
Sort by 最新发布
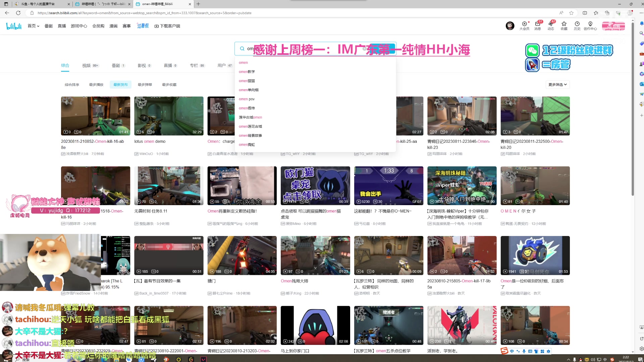click(x=120, y=84)
